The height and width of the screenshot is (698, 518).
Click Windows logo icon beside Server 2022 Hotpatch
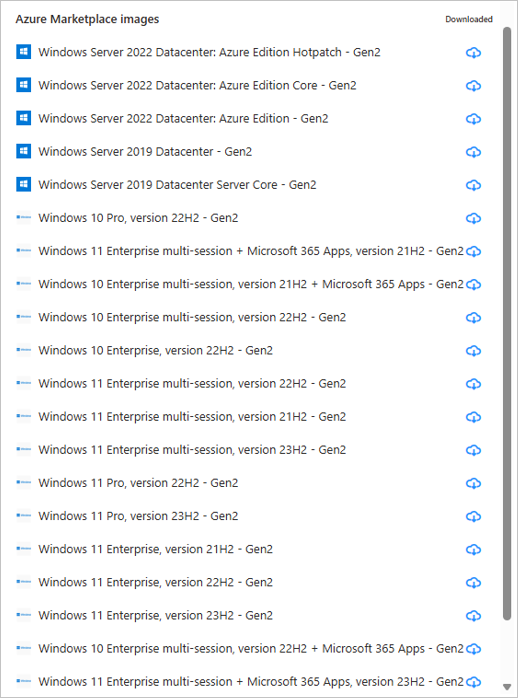coord(24,52)
